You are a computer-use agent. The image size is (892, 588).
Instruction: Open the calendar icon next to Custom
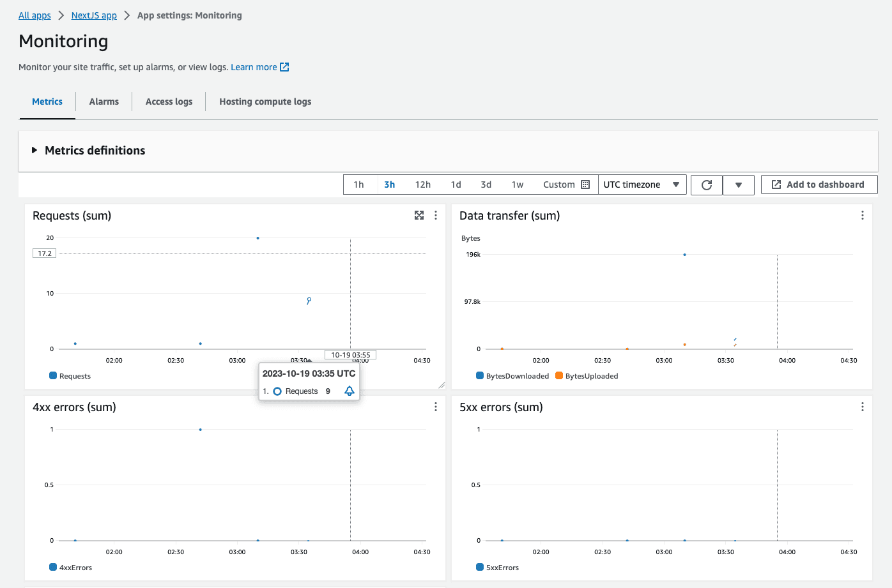(585, 185)
